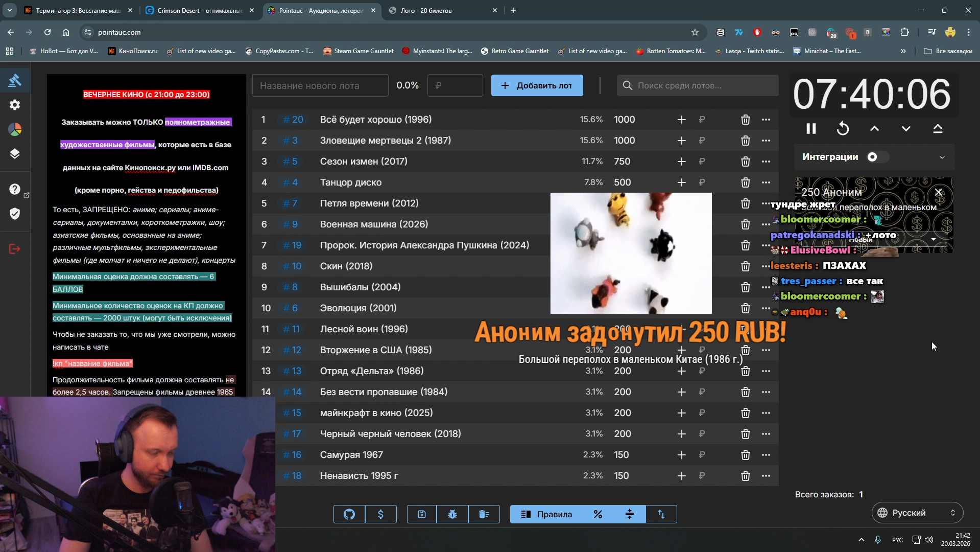Click the save icon in bottom toolbar
The image size is (980, 552).
[x=422, y=514]
